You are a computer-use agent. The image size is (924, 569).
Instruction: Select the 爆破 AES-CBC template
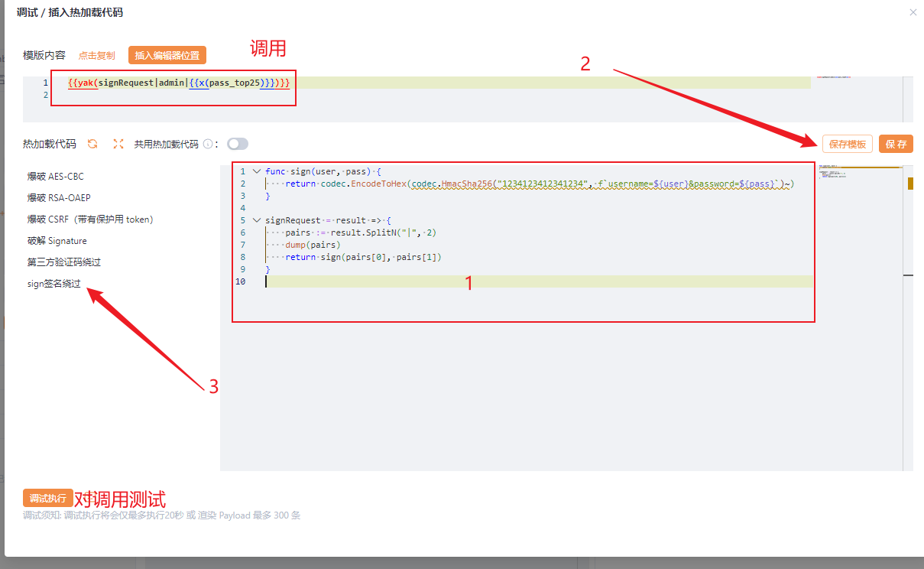[55, 177]
